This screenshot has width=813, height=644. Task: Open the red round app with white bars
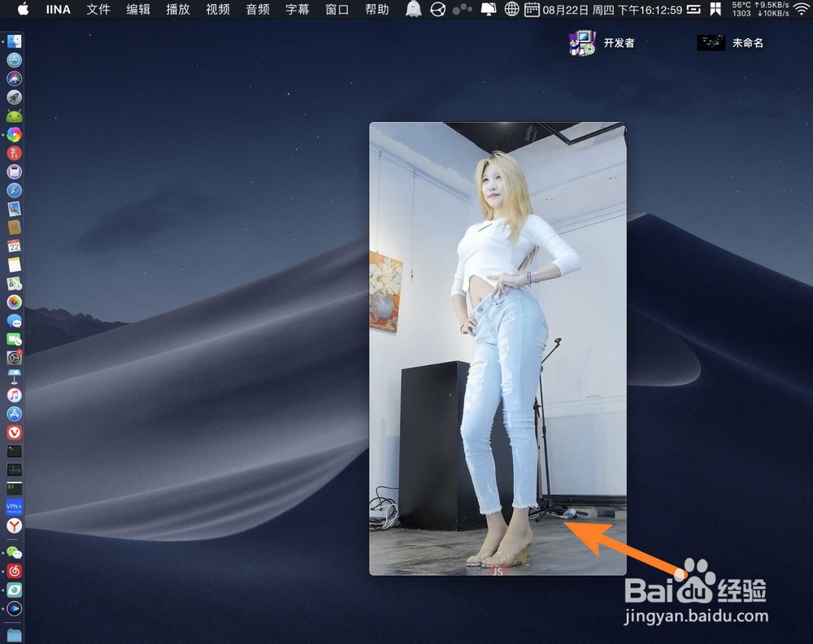click(x=14, y=154)
